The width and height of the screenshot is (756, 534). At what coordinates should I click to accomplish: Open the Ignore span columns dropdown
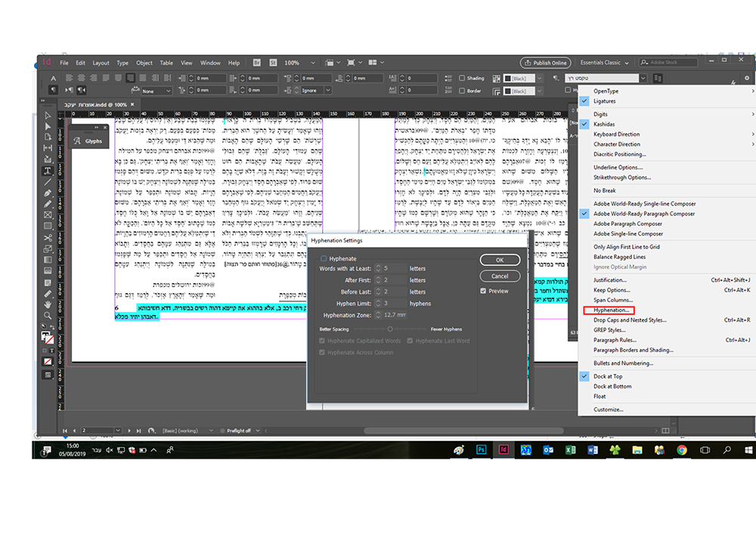(328, 90)
